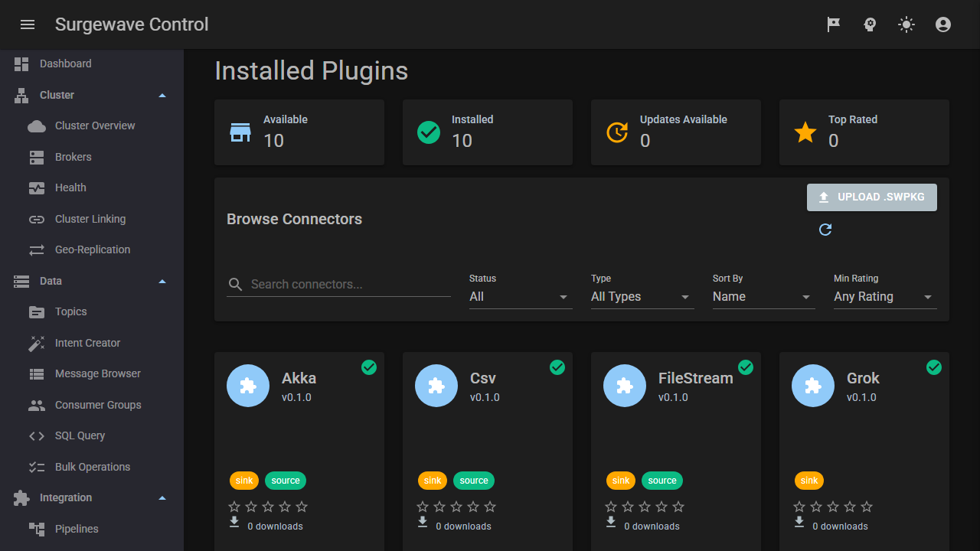This screenshot has height=551, width=980.
Task: Refresh the connectors list
Action: point(825,230)
